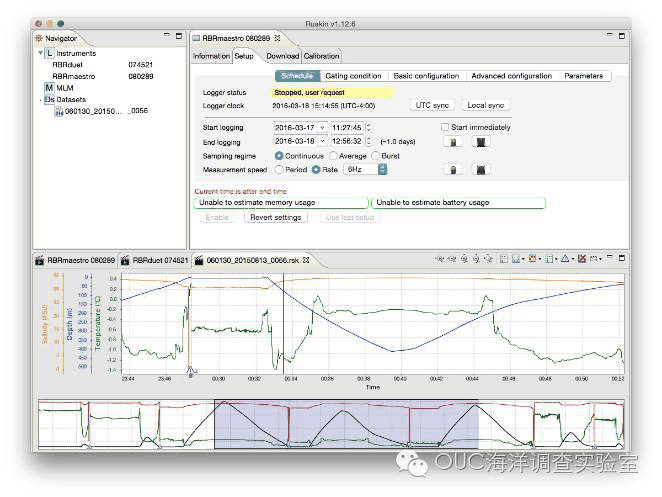662x497 pixels.
Task: Click the red X icon in plot toolbar
Action: coord(580,259)
